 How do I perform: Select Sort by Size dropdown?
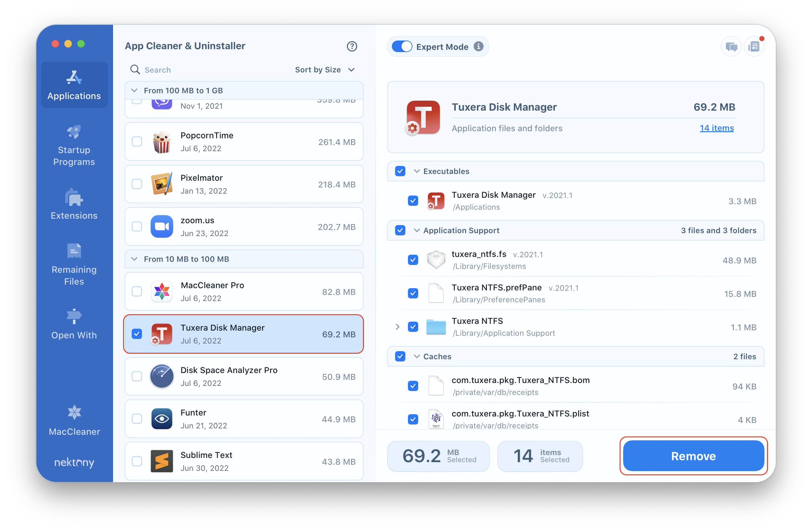tap(325, 69)
